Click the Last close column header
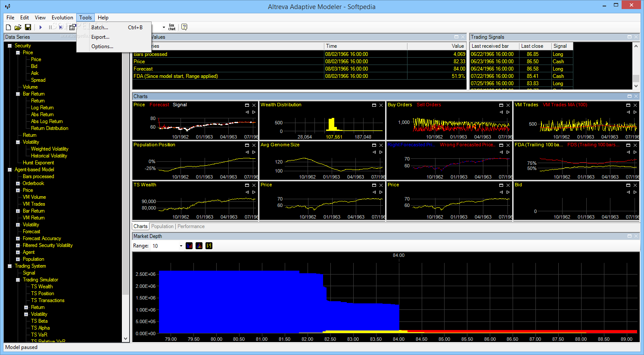This screenshot has height=355, width=644. (x=535, y=46)
